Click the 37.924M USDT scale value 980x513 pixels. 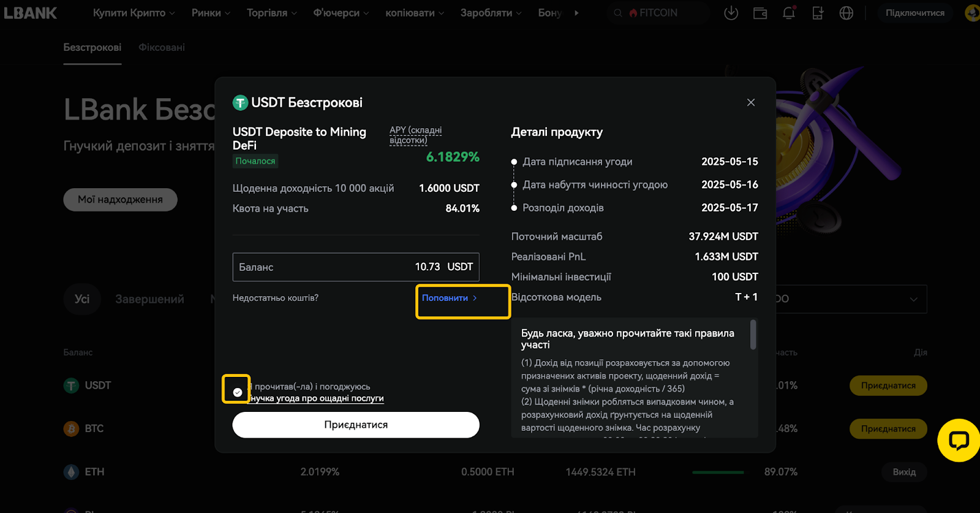coord(723,237)
